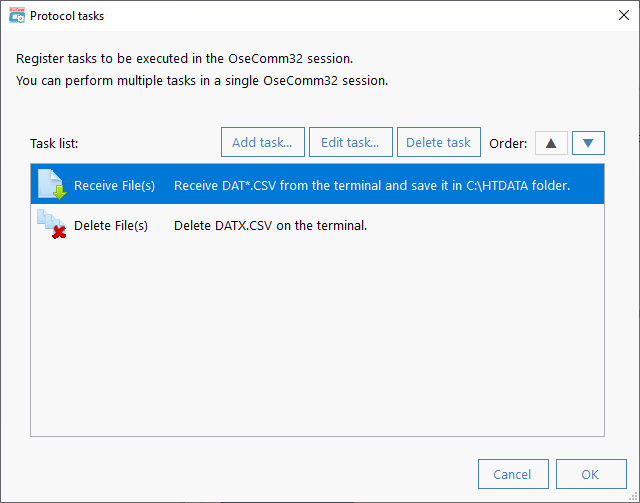Move selected task down with arrow
The width and height of the screenshot is (640, 503).
click(588, 143)
